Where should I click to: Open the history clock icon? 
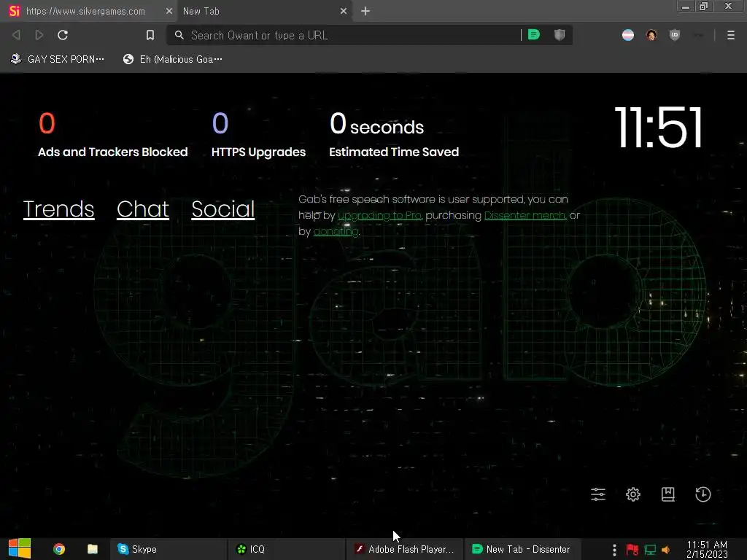[x=703, y=494]
